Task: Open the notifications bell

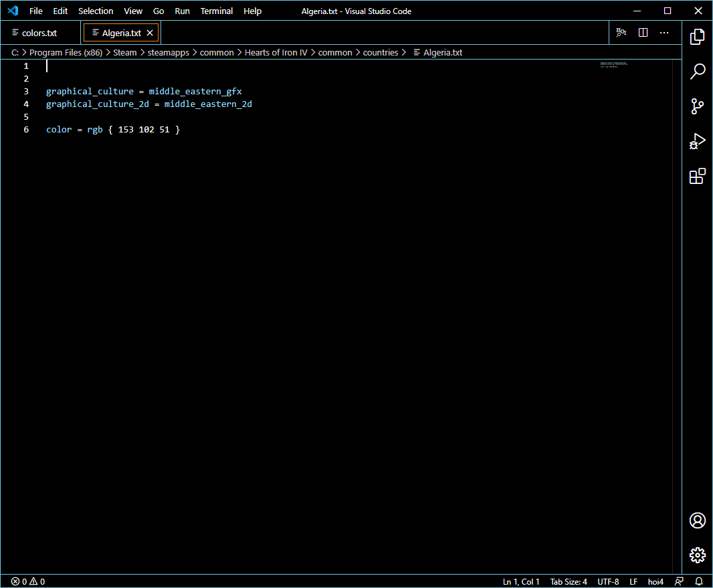Action: click(699, 581)
